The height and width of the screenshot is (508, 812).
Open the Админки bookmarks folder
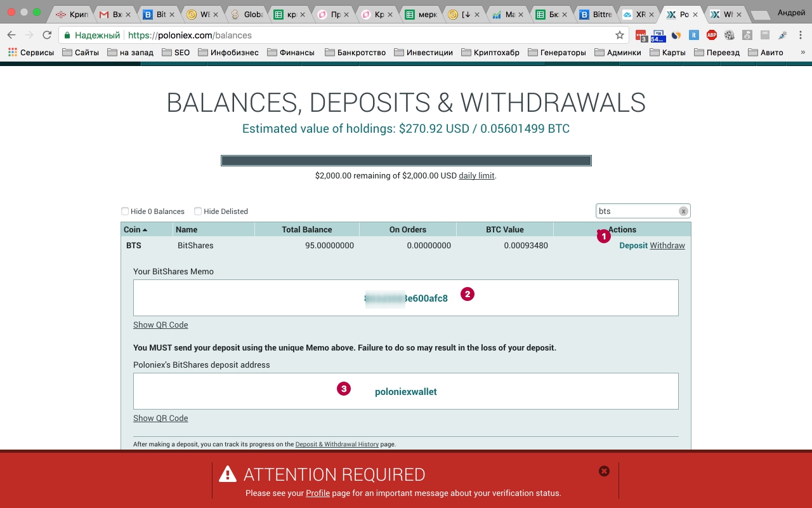tap(617, 53)
